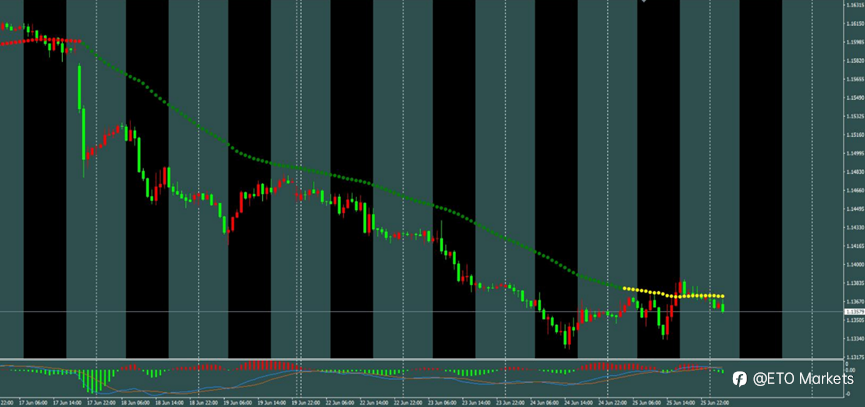The image size is (865, 407).
Task: Click the 19 Jun 06:00 time label
Action: [x=236, y=403]
